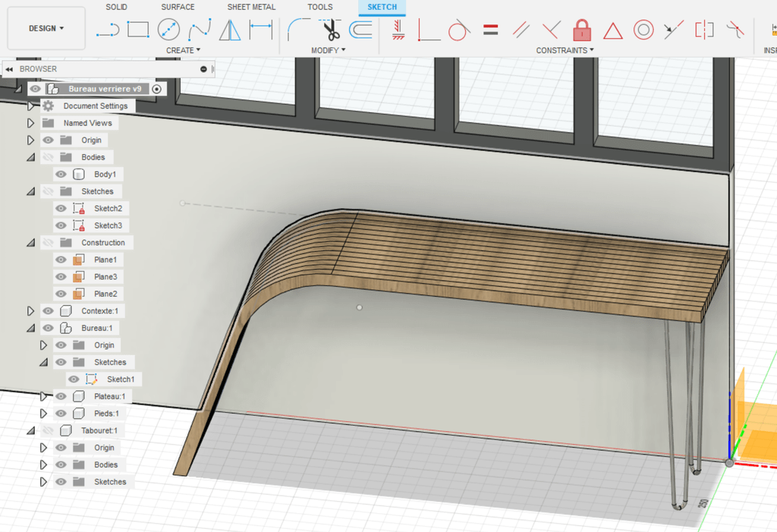Collapse the top-level Bodies folder

30,157
